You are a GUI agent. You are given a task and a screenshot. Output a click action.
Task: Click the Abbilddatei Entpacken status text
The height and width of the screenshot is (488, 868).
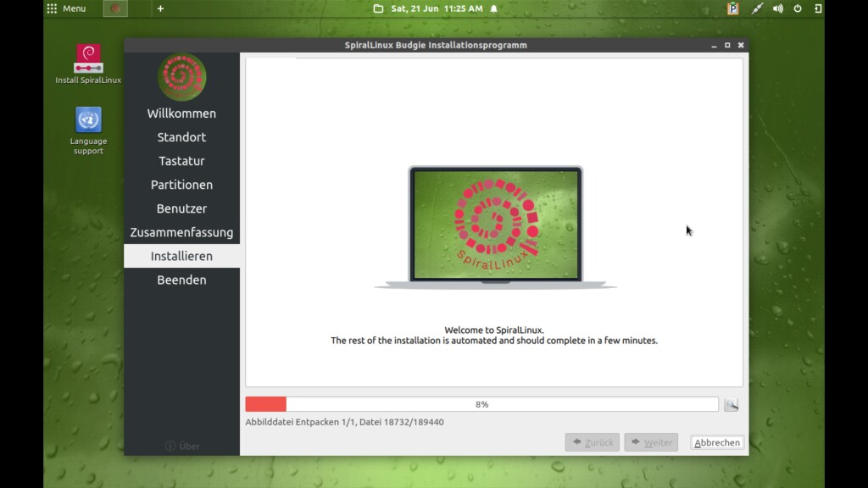[x=344, y=422]
